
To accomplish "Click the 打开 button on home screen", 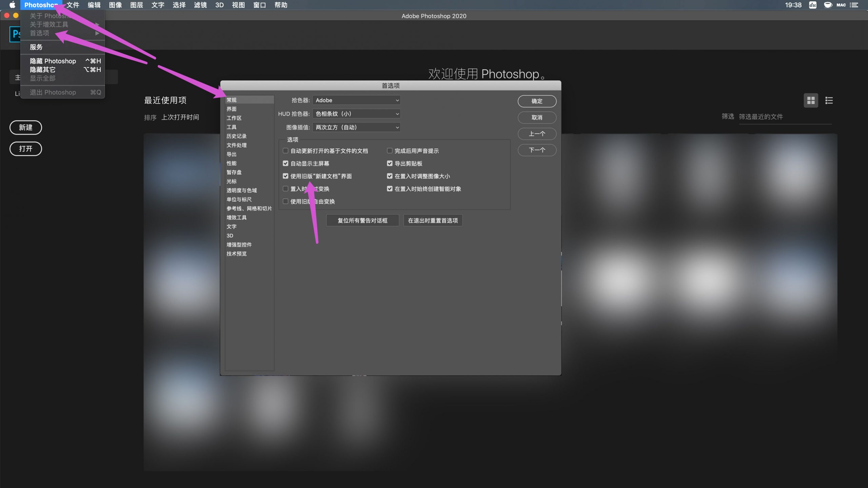I will (x=26, y=149).
